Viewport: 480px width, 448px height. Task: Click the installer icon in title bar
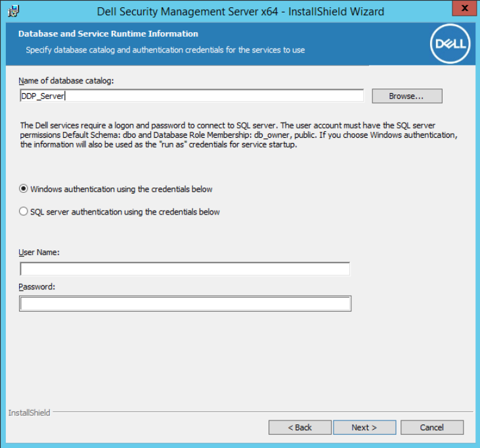(14, 11)
